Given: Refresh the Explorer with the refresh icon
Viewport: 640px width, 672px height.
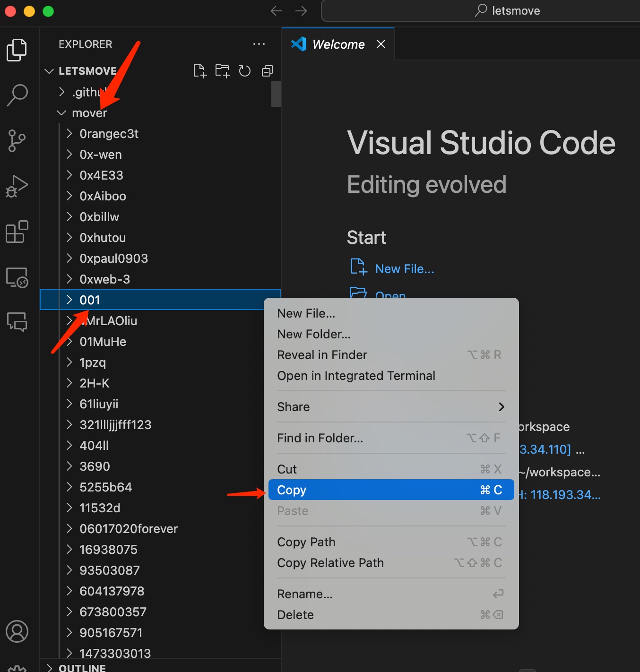Looking at the screenshot, I should point(244,71).
